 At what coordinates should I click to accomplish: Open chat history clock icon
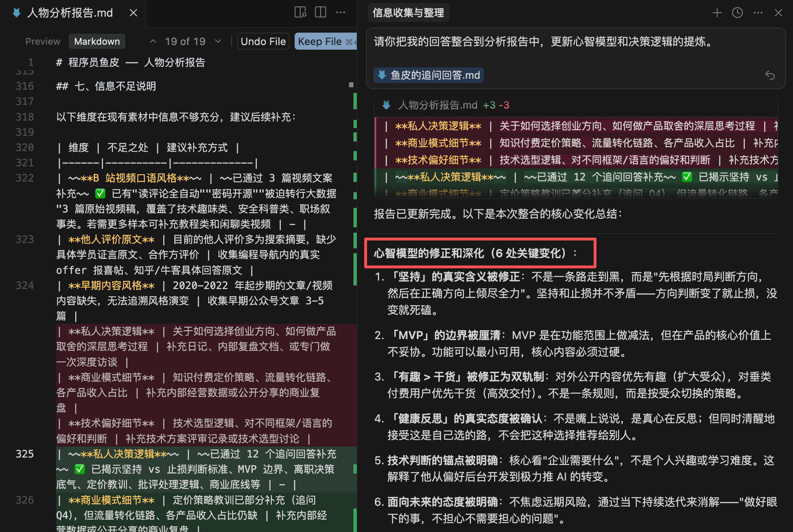pyautogui.click(x=737, y=13)
